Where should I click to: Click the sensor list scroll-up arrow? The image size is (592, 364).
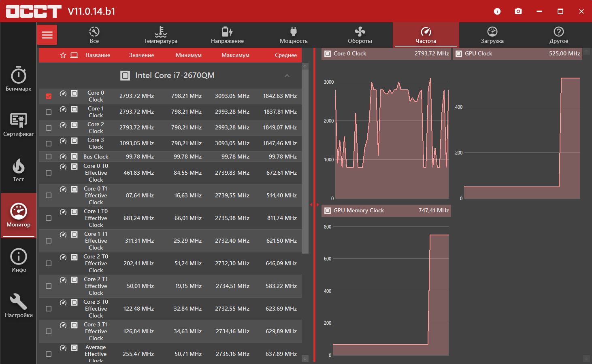[x=305, y=66]
